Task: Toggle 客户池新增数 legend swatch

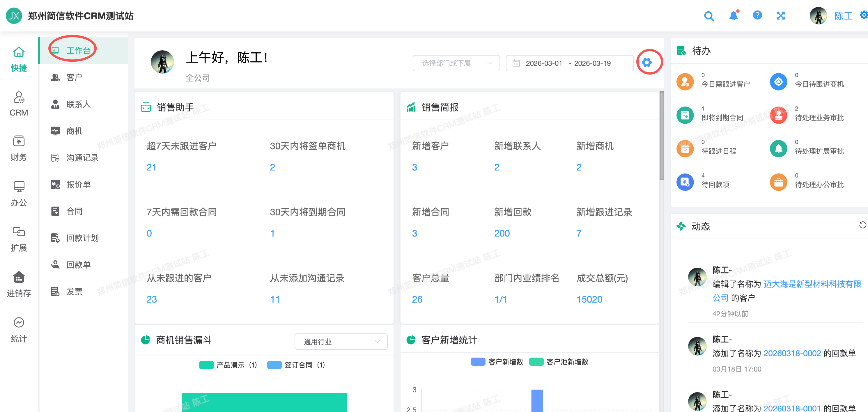Action: pyautogui.click(x=536, y=361)
